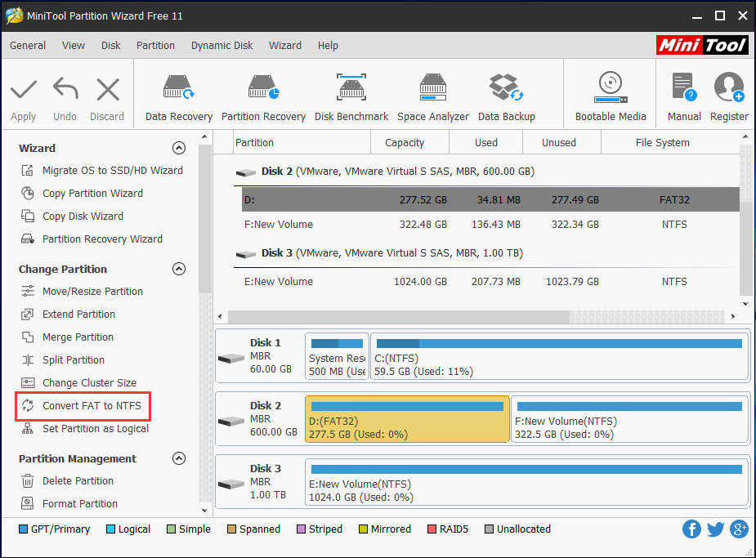The width and height of the screenshot is (756, 558).
Task: Select the D: FAT32 partition block
Action: (406, 420)
